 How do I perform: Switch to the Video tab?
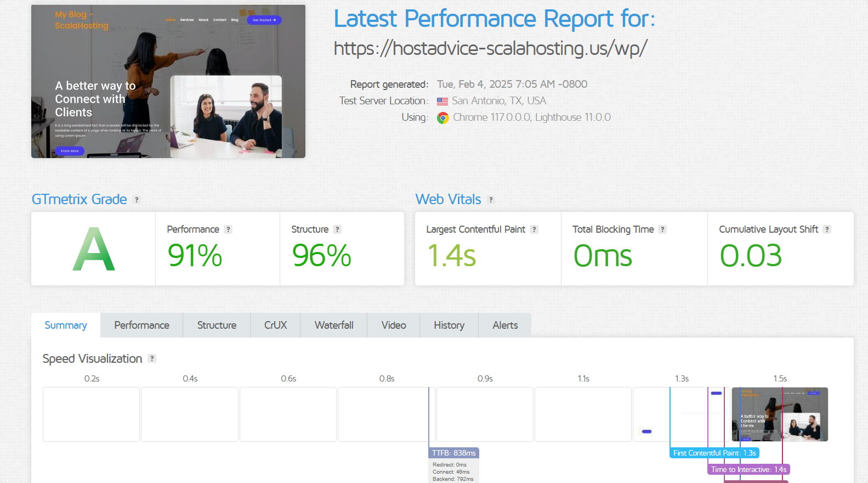click(x=394, y=325)
